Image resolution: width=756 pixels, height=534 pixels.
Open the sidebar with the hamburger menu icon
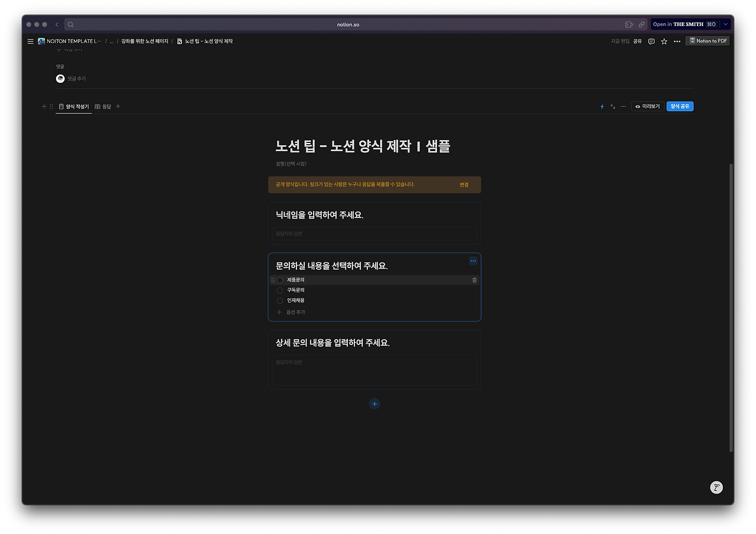[x=30, y=41]
